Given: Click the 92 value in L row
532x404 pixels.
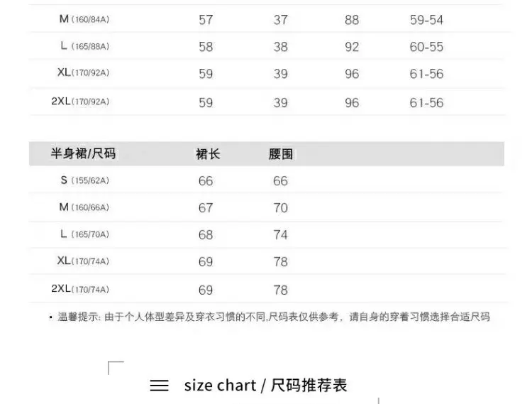Looking at the screenshot, I should tap(352, 47).
